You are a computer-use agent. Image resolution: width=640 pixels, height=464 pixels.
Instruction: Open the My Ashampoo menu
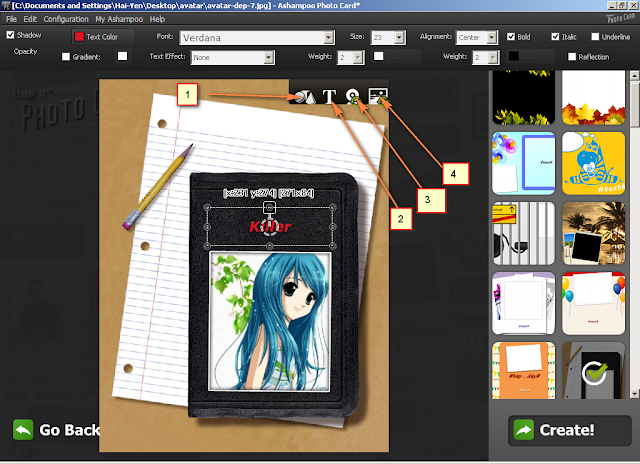119,19
